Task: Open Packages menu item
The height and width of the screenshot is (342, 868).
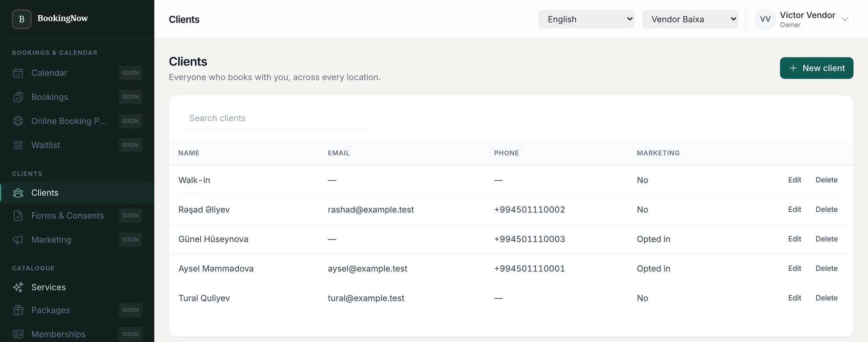Action: click(77, 310)
